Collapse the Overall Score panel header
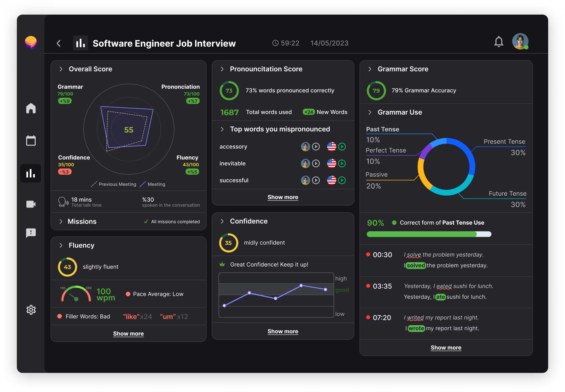Viewport: 565px width, 392px height. (61, 69)
